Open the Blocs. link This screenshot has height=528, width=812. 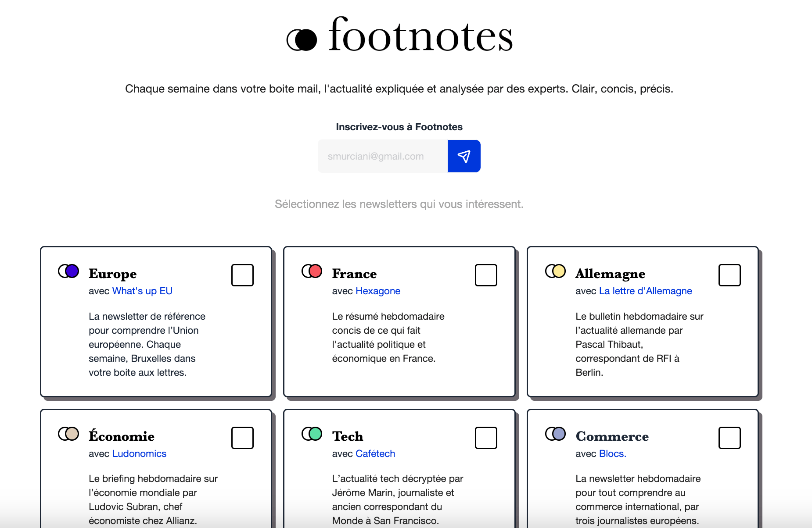pyautogui.click(x=613, y=453)
